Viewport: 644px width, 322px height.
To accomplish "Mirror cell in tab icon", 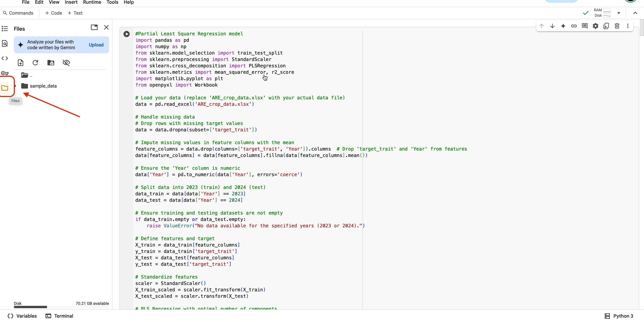I will pyautogui.click(x=606, y=26).
